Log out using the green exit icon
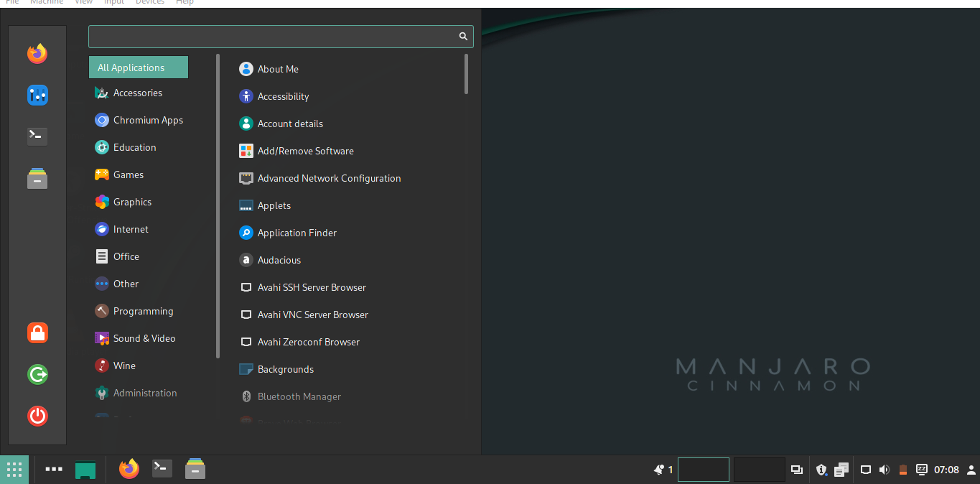 [37, 374]
